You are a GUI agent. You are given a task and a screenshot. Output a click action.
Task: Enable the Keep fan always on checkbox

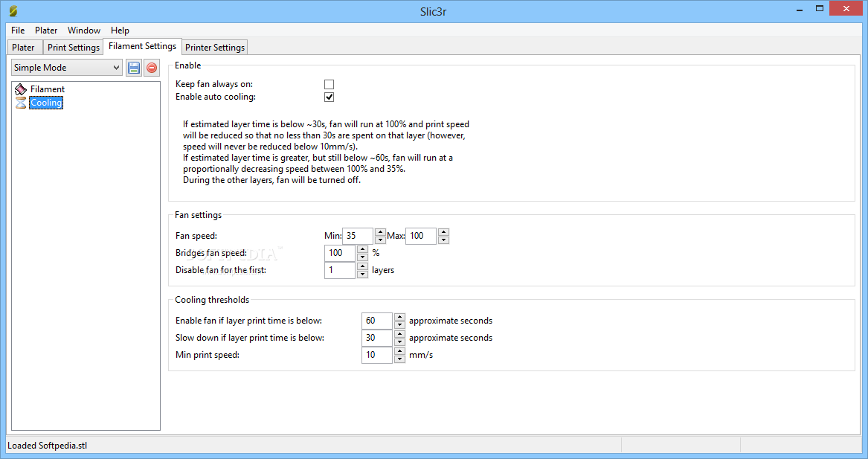329,84
